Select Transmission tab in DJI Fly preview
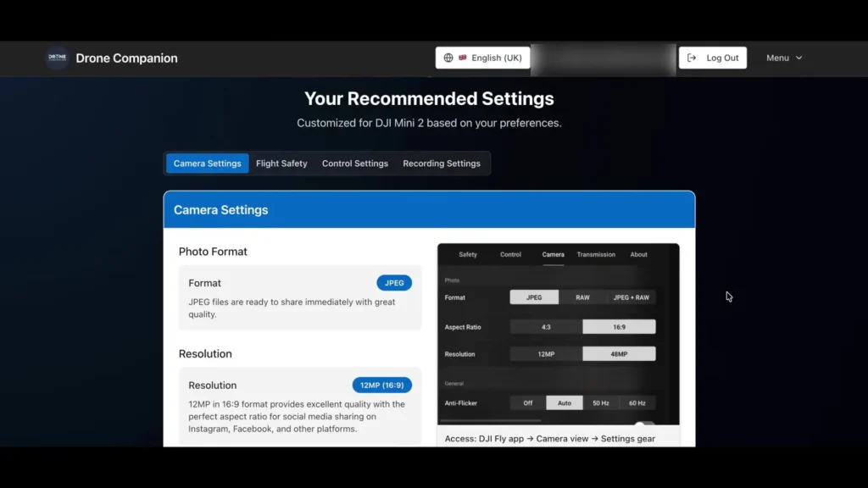 point(596,254)
